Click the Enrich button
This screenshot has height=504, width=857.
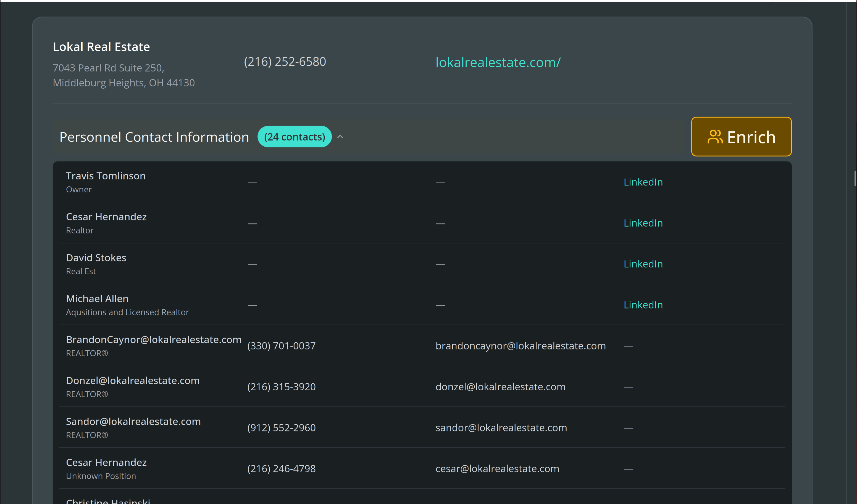coord(741,136)
